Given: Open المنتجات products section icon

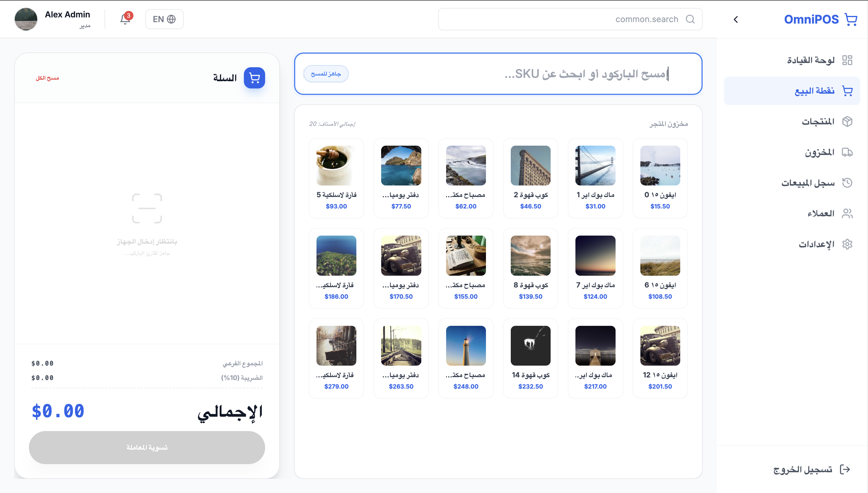Looking at the screenshot, I should click(848, 121).
